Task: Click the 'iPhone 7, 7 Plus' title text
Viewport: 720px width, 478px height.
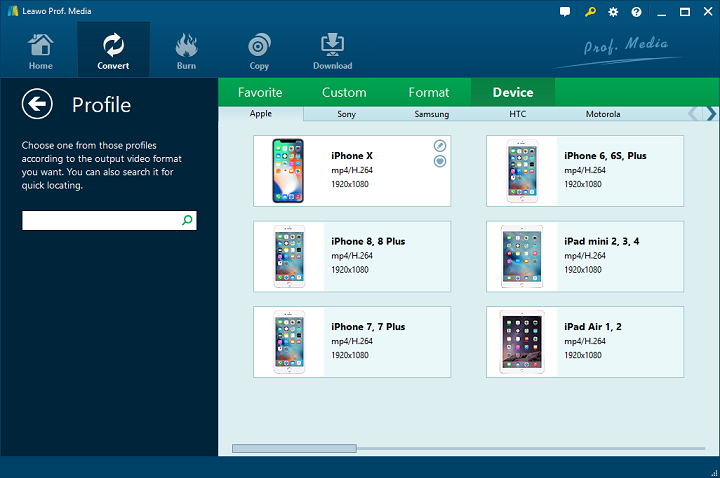Action: tap(368, 326)
